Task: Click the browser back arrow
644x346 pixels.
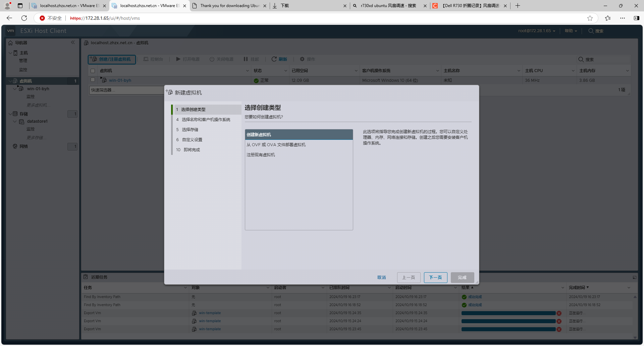Action: pos(9,18)
